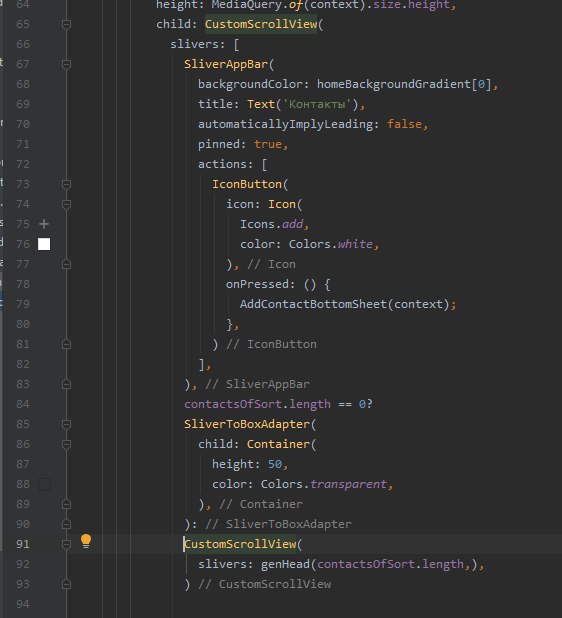Click fold end marker of IconButton line 81

[x=66, y=344]
